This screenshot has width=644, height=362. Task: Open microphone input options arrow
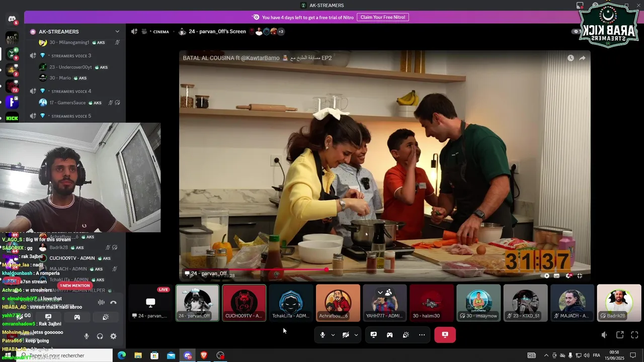point(333,335)
